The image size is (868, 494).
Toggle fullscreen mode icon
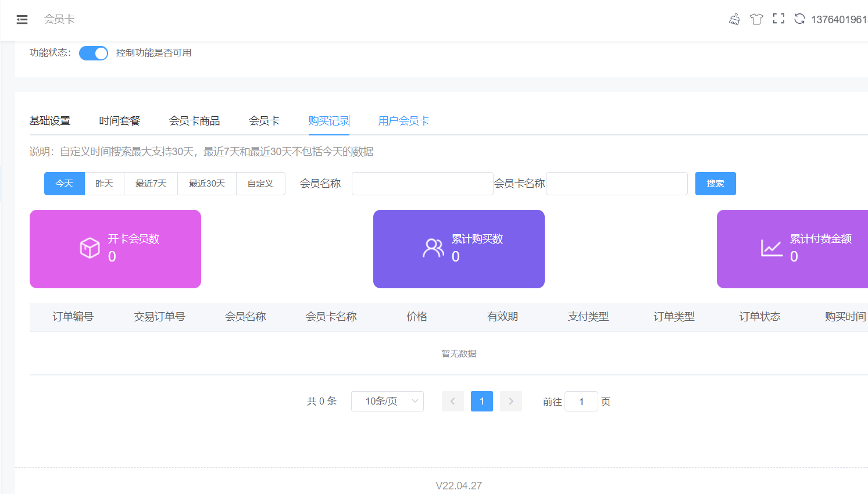tap(778, 19)
